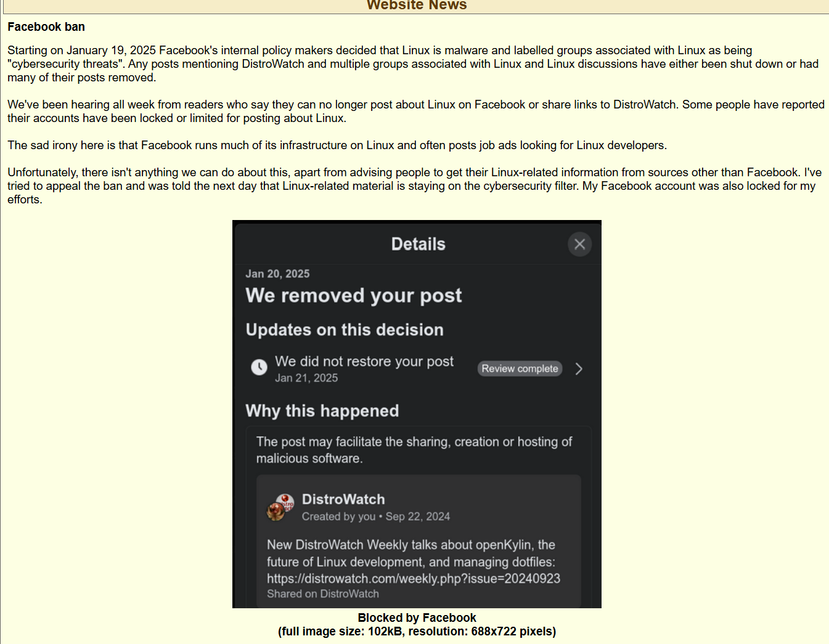Image resolution: width=829 pixels, height=644 pixels.
Task: Click the Website News section header
Action: 417,6
